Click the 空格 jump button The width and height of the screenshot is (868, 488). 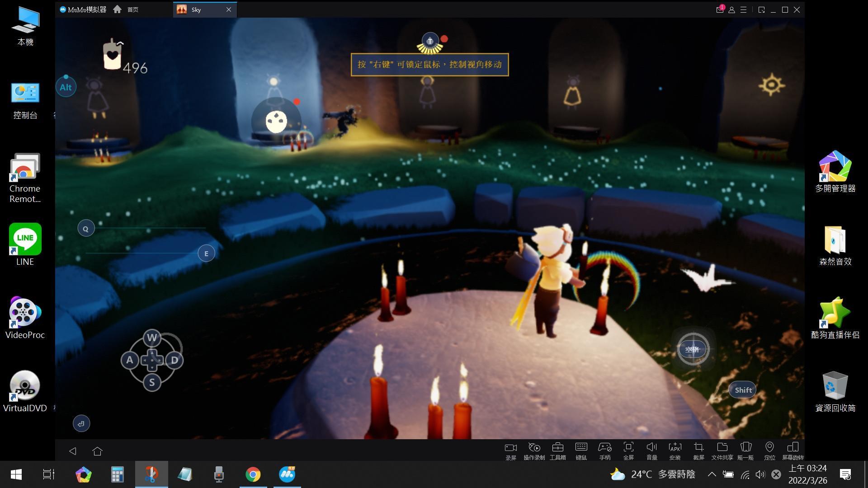[692, 349]
